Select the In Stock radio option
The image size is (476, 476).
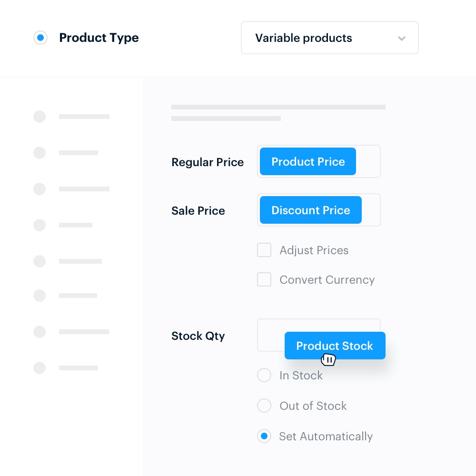click(x=264, y=375)
